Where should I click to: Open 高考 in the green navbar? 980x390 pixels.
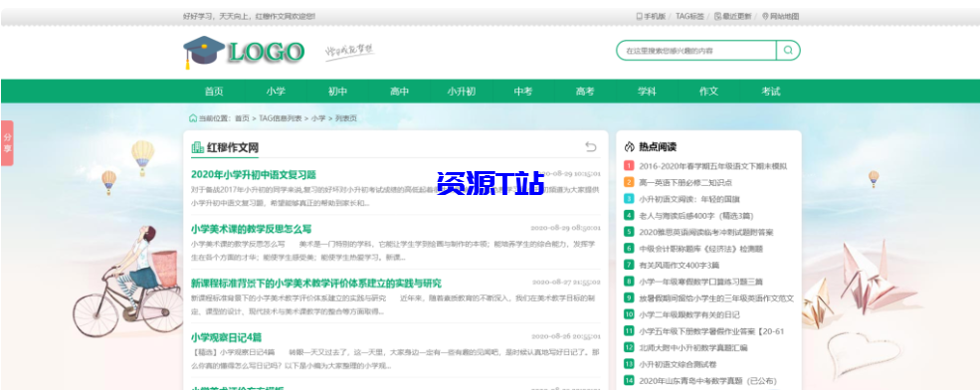click(x=585, y=92)
